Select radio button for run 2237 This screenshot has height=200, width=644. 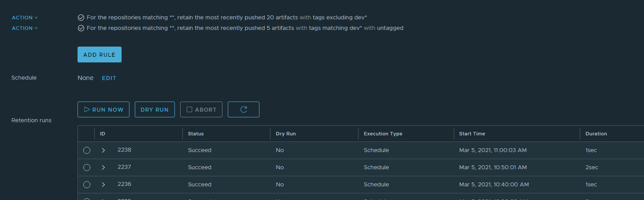pyautogui.click(x=87, y=167)
